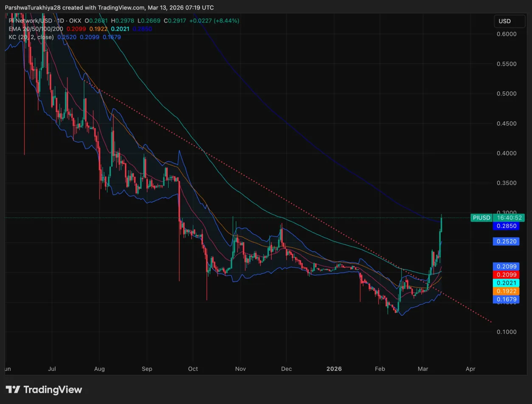532x404 pixels.
Task: Click the TradingView logo icon
Action: 13,390
